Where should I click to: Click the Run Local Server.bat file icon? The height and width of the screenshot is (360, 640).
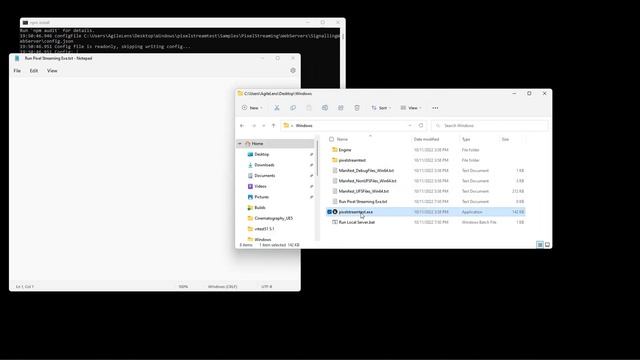[x=335, y=222]
